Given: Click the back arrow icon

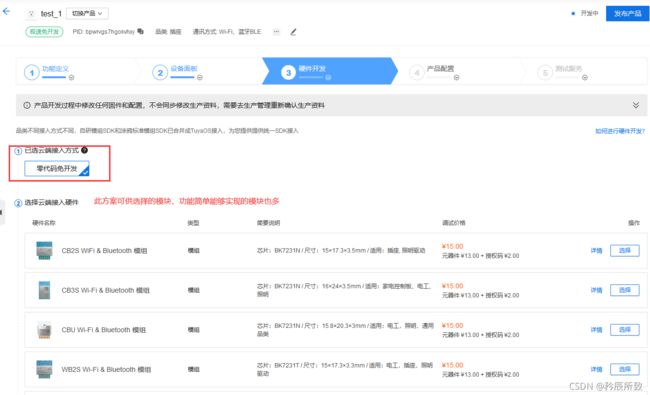Looking at the screenshot, I should click(x=6, y=11).
